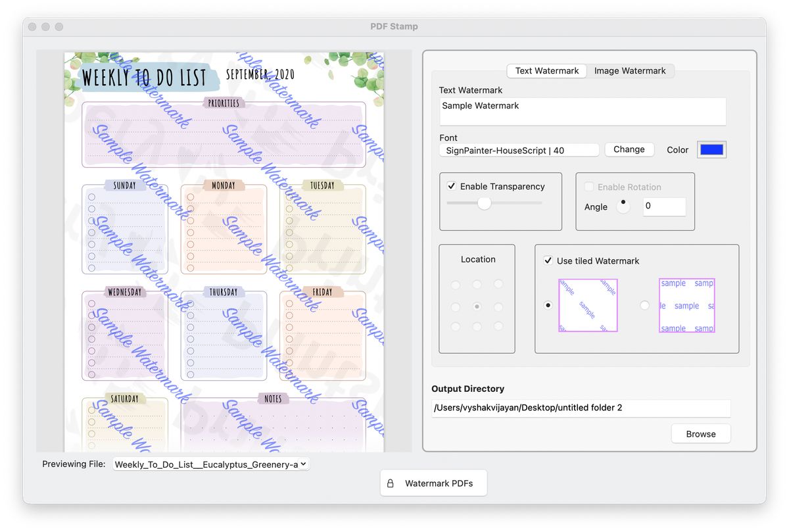Open the Previewing File dropdown

[210, 464]
